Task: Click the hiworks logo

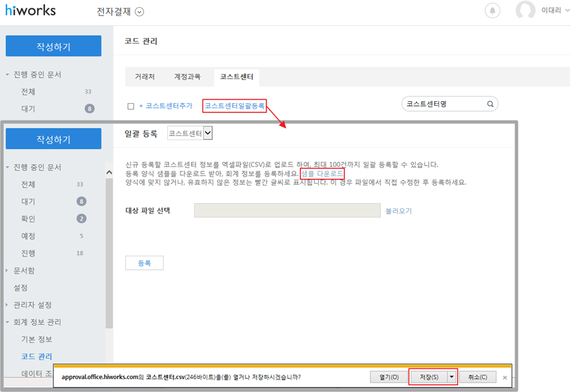Action: click(30, 10)
